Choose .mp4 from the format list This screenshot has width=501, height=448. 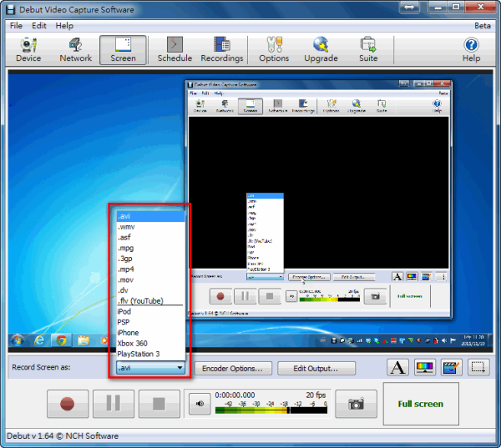click(150, 269)
